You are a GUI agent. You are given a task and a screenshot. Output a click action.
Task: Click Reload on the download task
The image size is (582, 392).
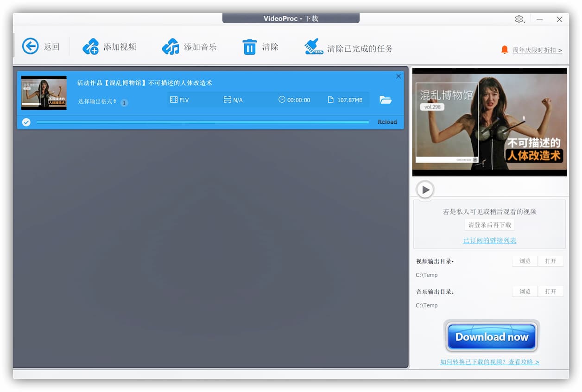[x=387, y=122]
